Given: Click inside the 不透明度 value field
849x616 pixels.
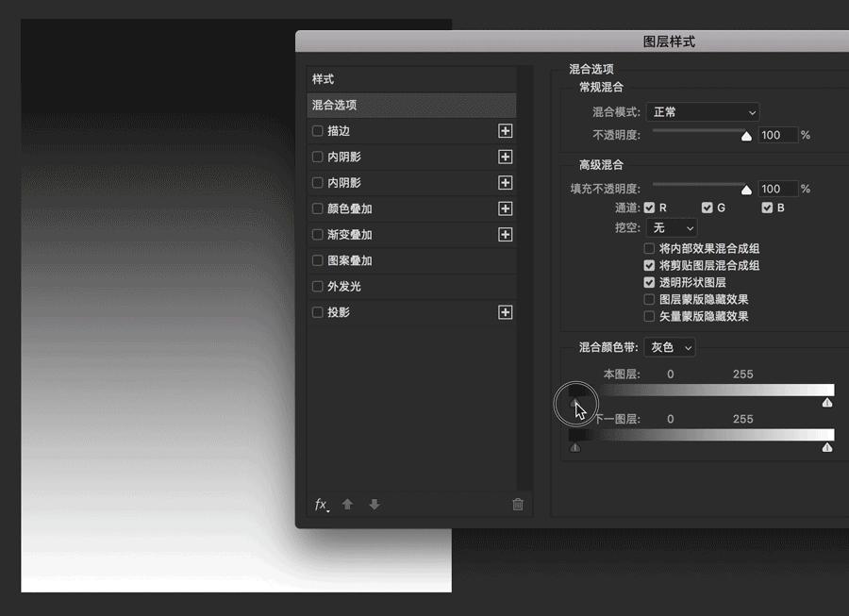Looking at the screenshot, I should click(x=778, y=135).
